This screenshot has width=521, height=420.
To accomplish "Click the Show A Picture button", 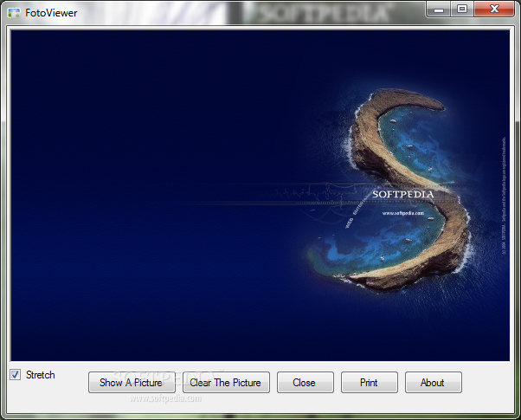I will tap(132, 383).
